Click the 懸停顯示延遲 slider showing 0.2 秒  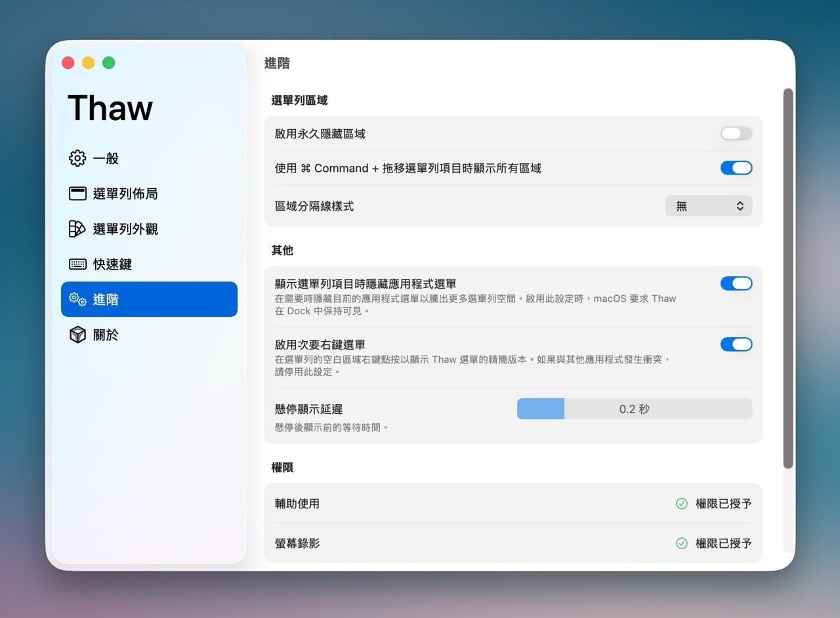click(634, 409)
